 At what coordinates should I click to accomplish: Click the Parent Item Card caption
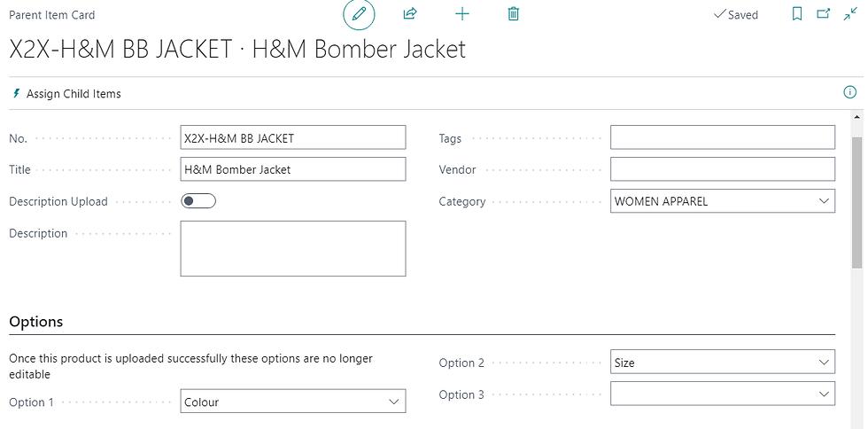pyautogui.click(x=52, y=15)
